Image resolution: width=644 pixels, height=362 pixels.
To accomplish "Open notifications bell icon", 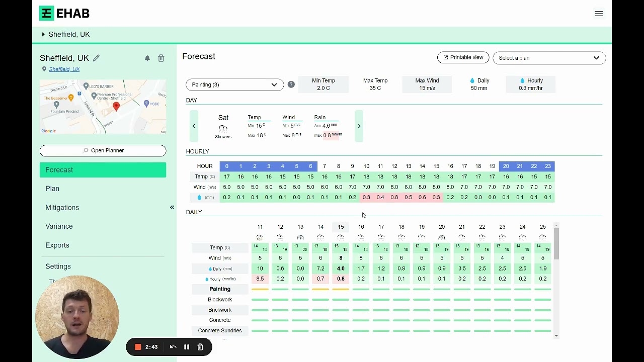I will tap(147, 58).
